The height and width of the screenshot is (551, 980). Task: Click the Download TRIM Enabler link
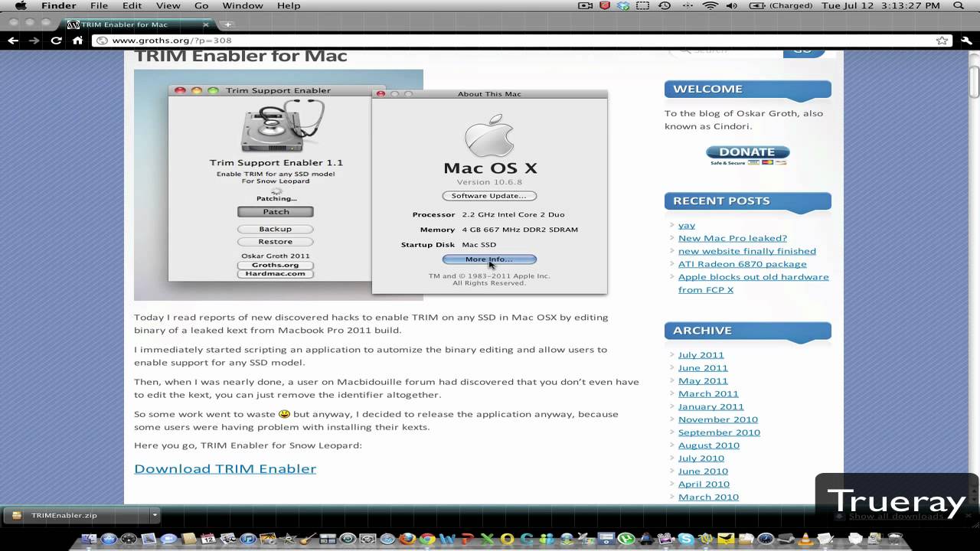tap(225, 468)
